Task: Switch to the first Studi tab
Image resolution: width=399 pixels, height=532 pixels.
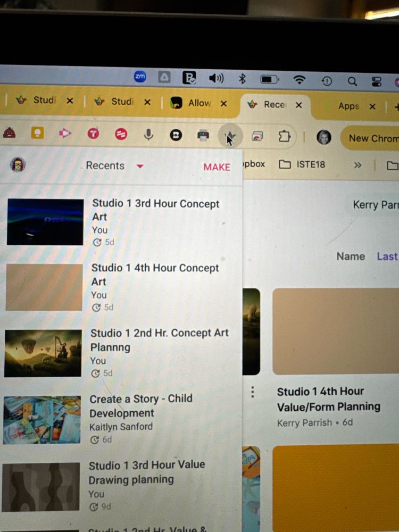Action: [45, 100]
